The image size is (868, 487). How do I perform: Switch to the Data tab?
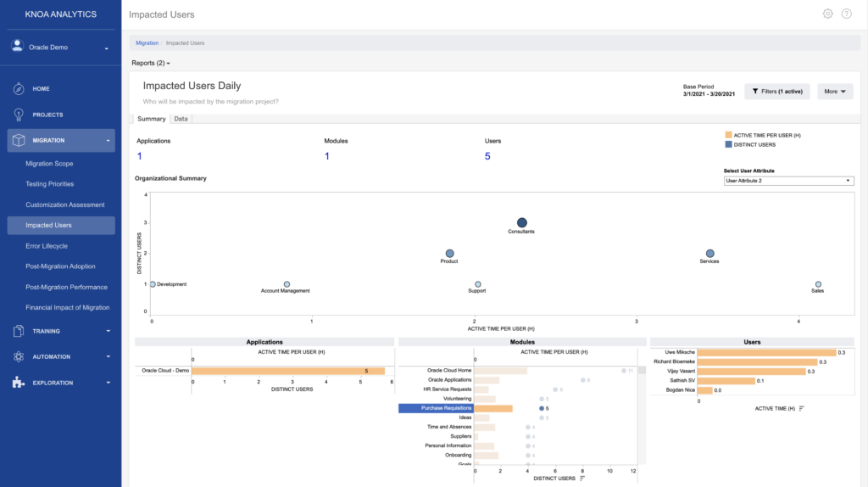(x=181, y=119)
